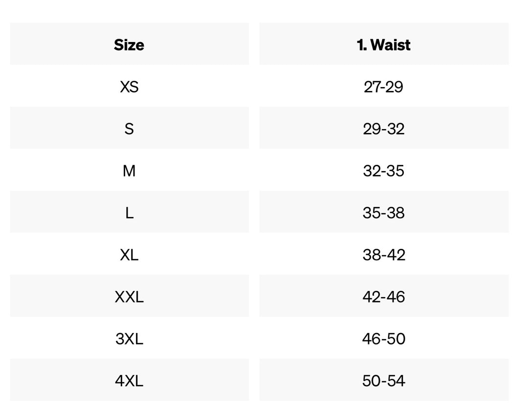Click the 1. Waist column header

tap(384, 44)
